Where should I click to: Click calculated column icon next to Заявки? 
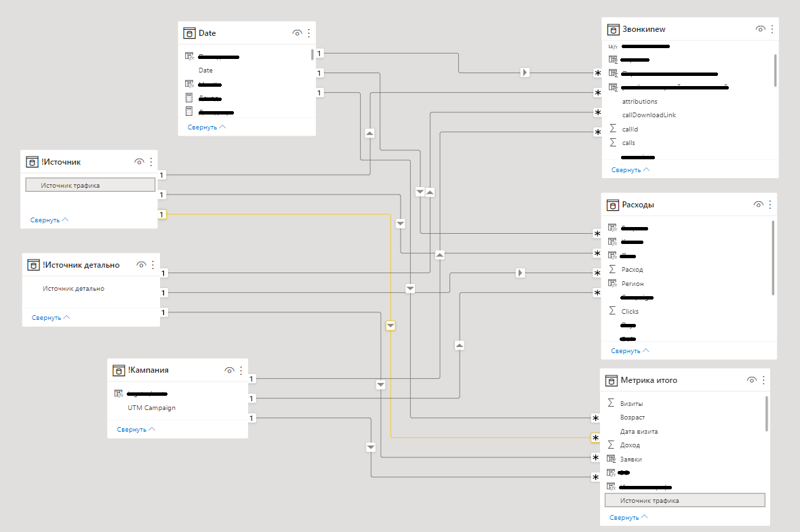point(611,459)
